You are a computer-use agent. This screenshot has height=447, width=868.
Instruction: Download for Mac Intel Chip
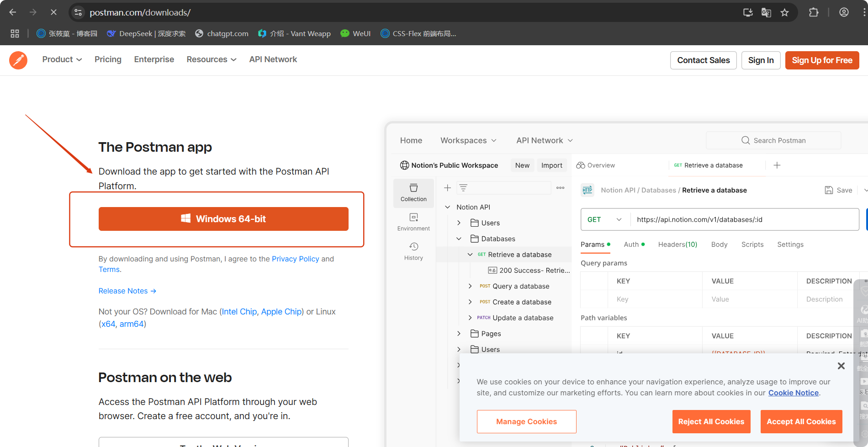239,311
